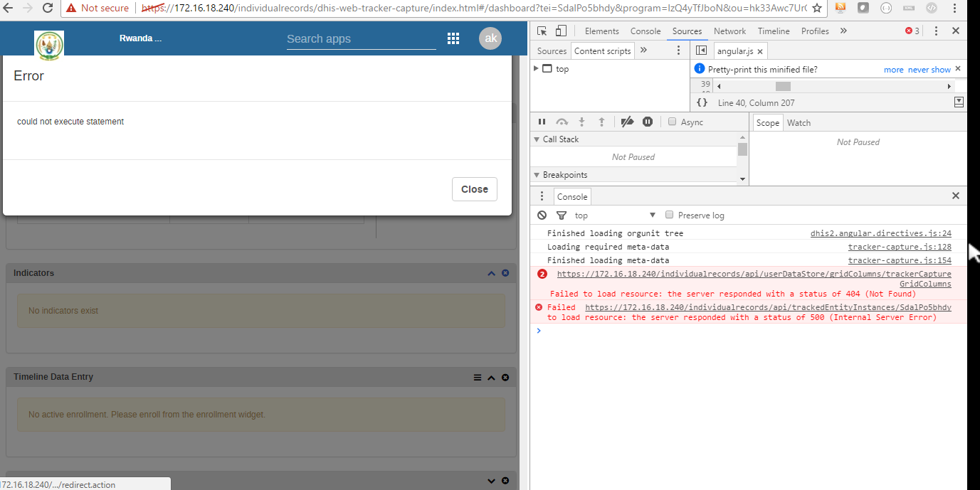Click the pause script execution icon
The width and height of the screenshot is (980, 490).
542,122
